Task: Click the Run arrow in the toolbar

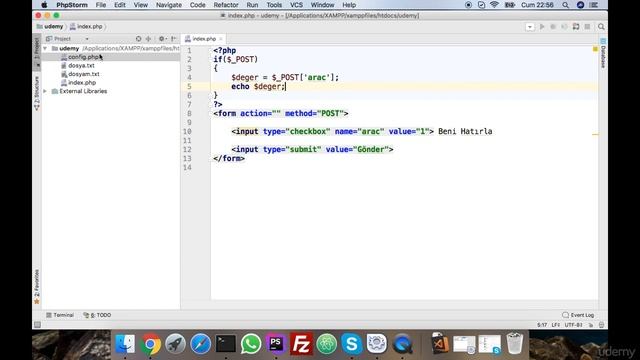Action: click(542, 27)
